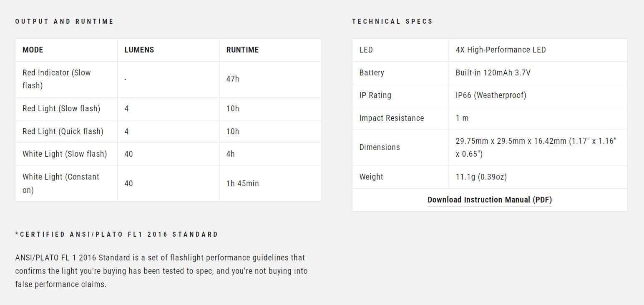The image size is (644, 305).
Task: Select the 4X High-Performance LED value
Action: pos(501,50)
